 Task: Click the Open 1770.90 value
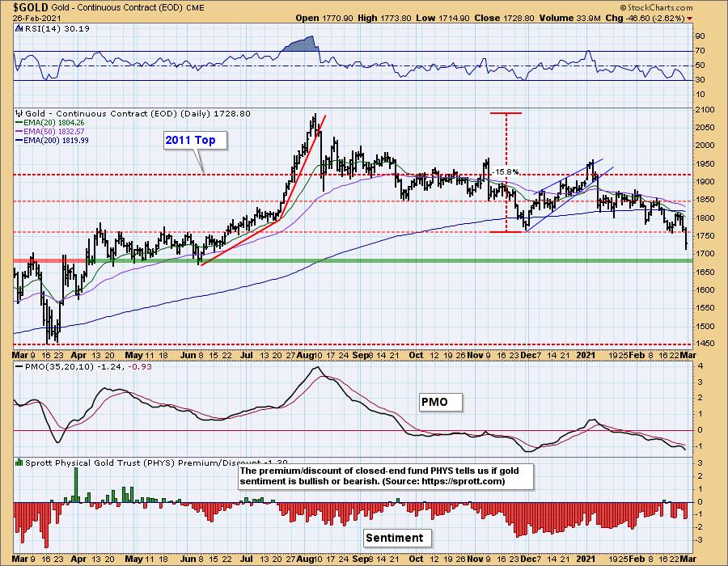pos(324,18)
